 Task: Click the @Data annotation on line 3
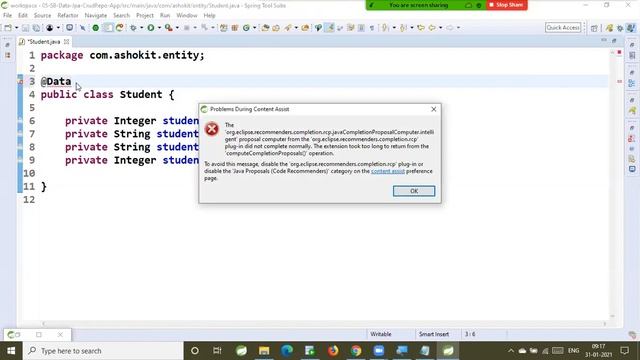point(56,81)
